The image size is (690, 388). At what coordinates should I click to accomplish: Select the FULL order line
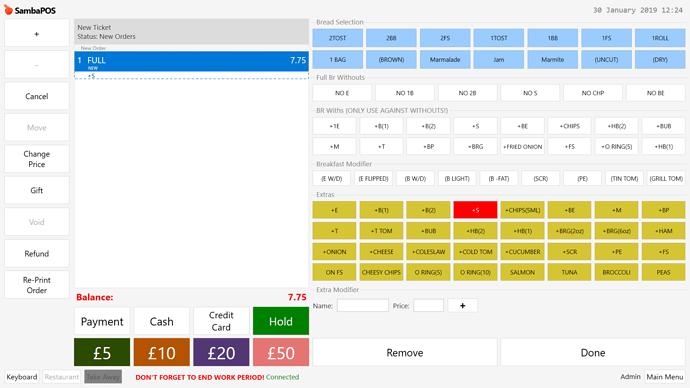point(191,61)
